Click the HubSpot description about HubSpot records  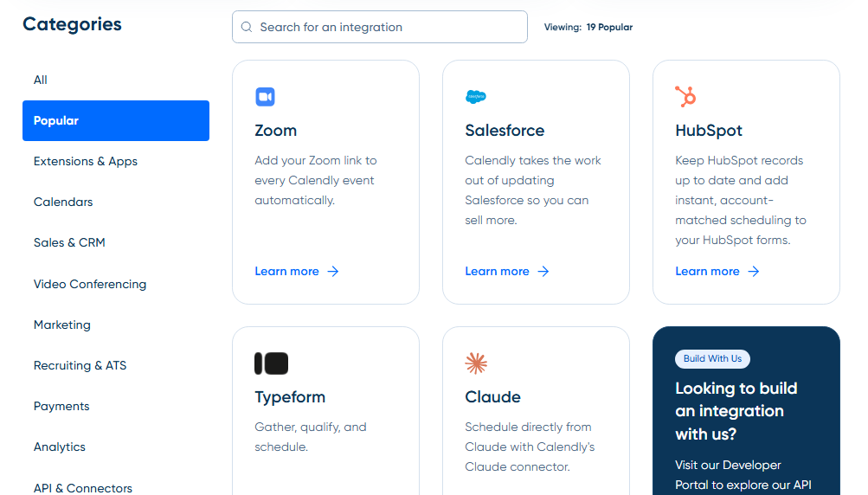[741, 201]
